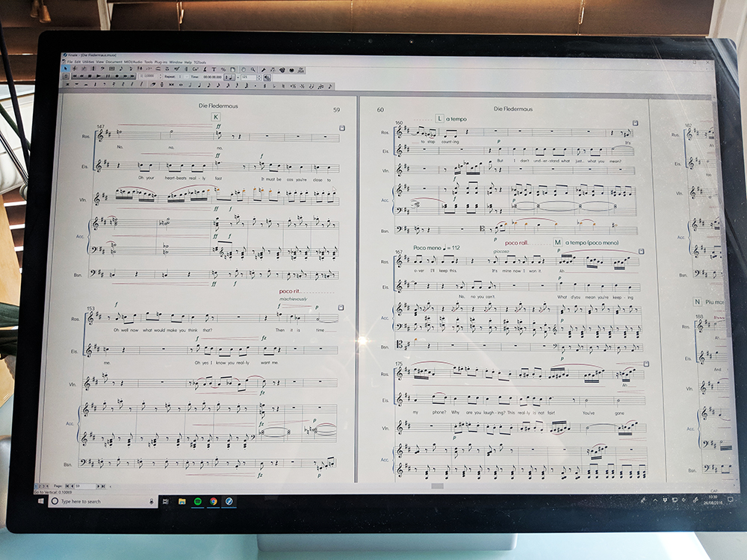Click the 'Type here to search' box
The height and width of the screenshot is (560, 747).
click(103, 502)
